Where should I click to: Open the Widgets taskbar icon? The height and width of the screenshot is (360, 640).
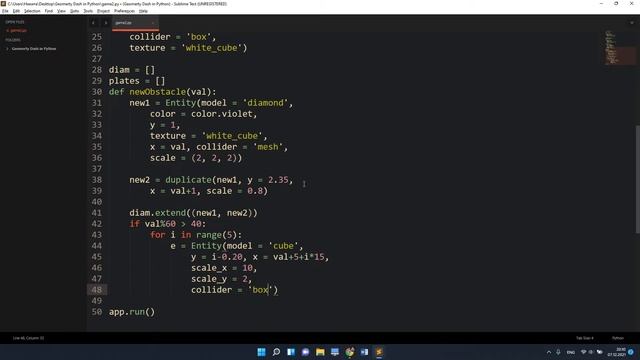[291, 352]
